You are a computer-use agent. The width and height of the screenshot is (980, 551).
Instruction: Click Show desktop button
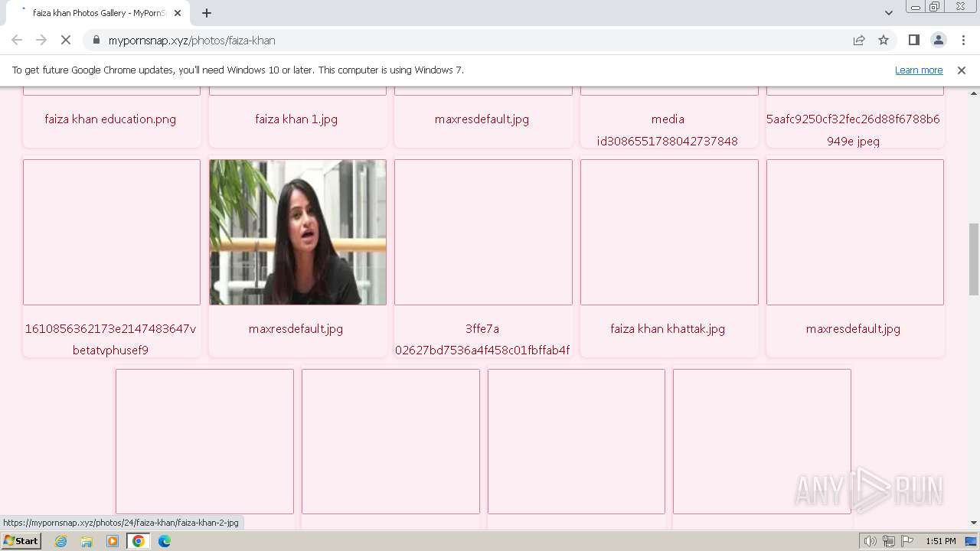[972, 541]
